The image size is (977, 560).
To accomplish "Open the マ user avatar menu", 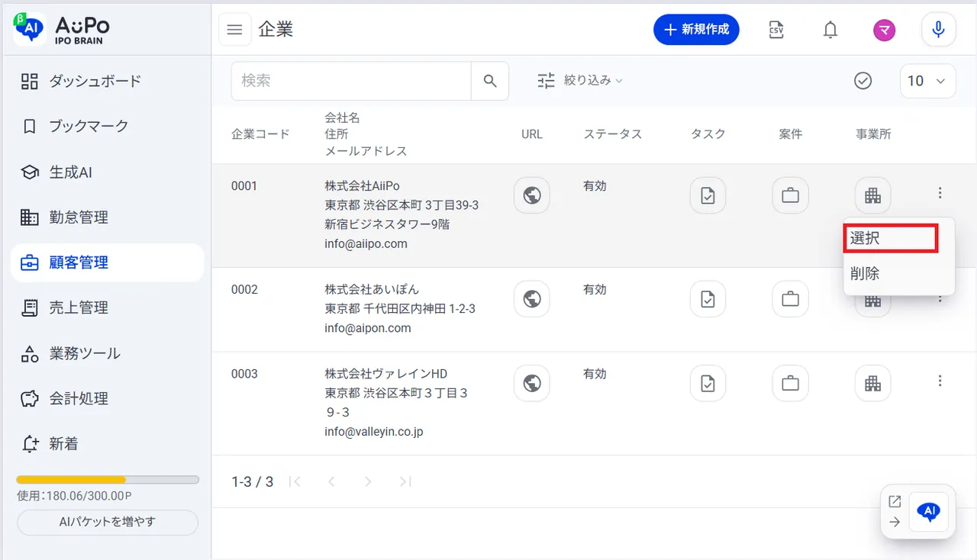I will pyautogui.click(x=885, y=30).
